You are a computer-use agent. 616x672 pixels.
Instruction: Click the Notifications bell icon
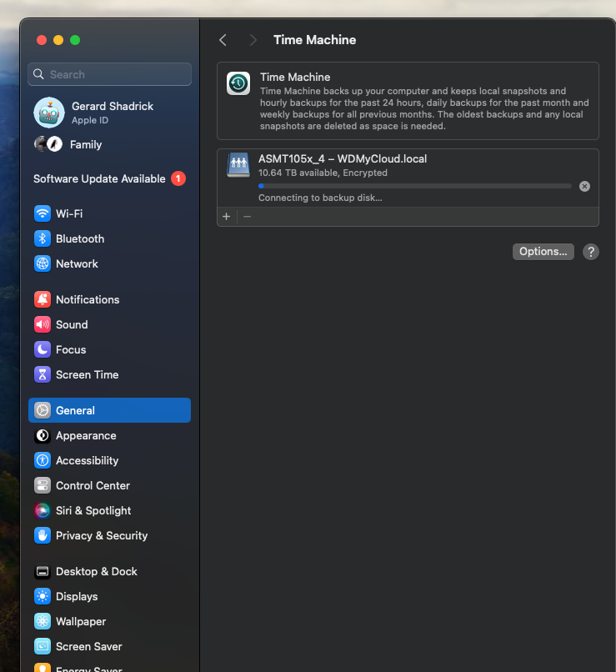pos(43,299)
